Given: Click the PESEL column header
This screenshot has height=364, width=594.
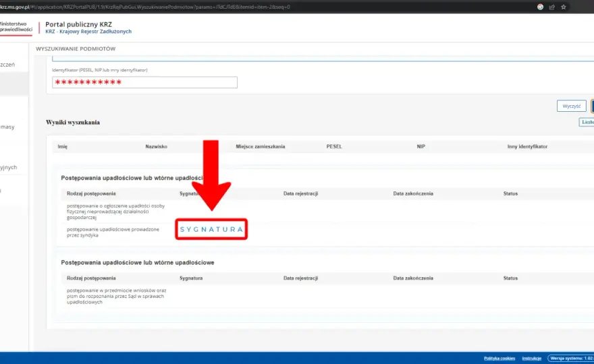Looking at the screenshot, I should click(334, 146).
